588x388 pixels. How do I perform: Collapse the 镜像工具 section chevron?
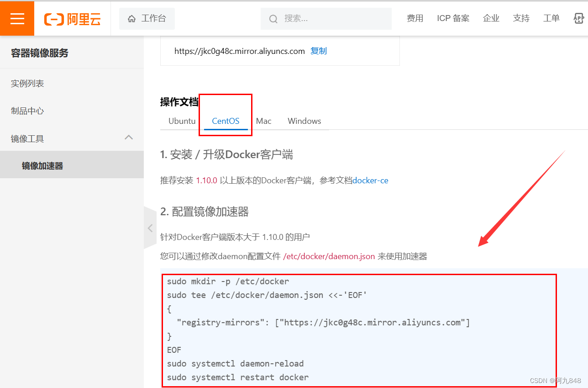point(129,137)
